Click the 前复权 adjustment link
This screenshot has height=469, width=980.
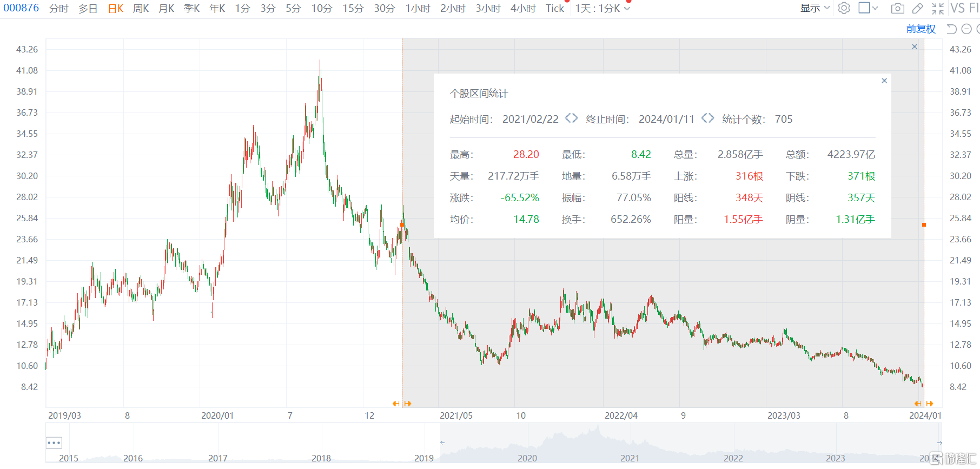click(921, 29)
